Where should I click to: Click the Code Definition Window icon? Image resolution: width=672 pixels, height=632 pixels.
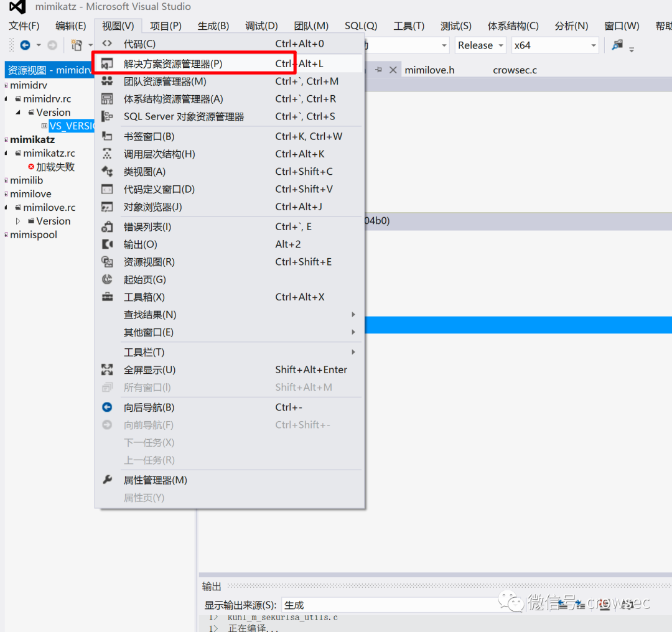click(107, 189)
